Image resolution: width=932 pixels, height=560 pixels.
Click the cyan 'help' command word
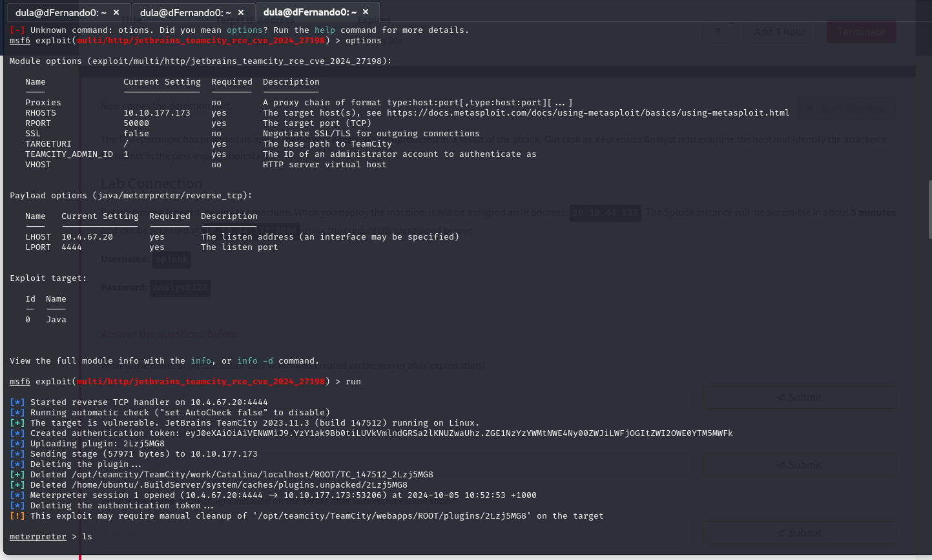coord(325,30)
